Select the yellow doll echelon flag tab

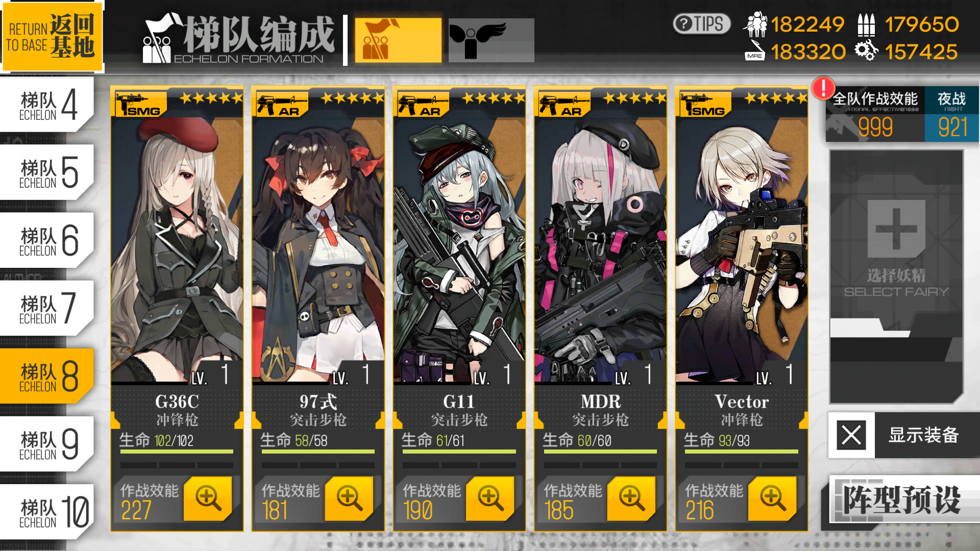398,40
